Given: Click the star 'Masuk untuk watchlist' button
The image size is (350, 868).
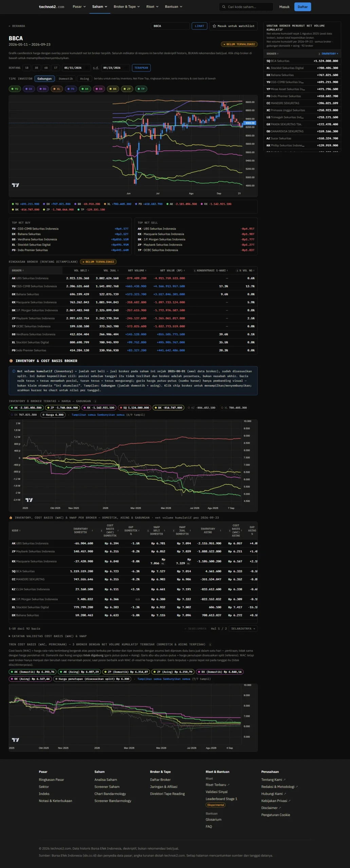Looking at the screenshot, I should click(233, 26).
